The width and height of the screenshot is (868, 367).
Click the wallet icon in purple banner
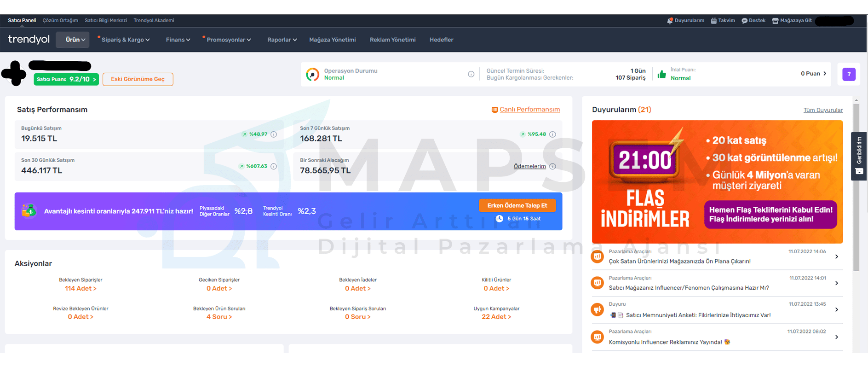[29, 211]
